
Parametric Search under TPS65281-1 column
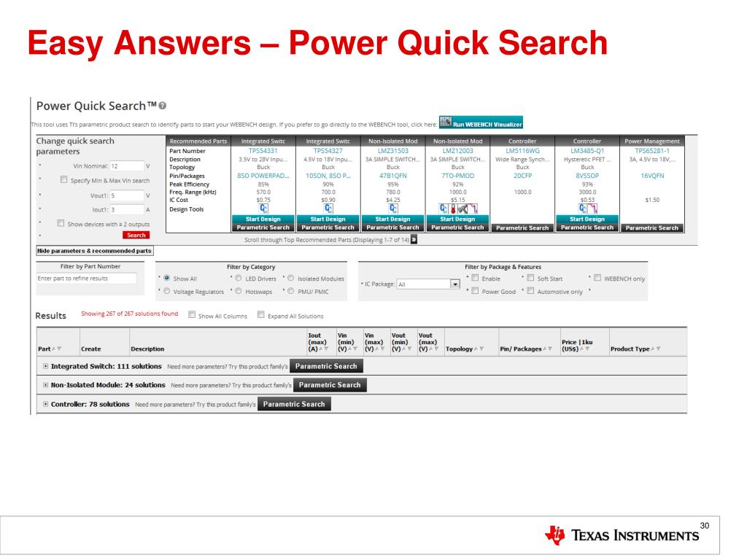pyautogui.click(x=651, y=228)
